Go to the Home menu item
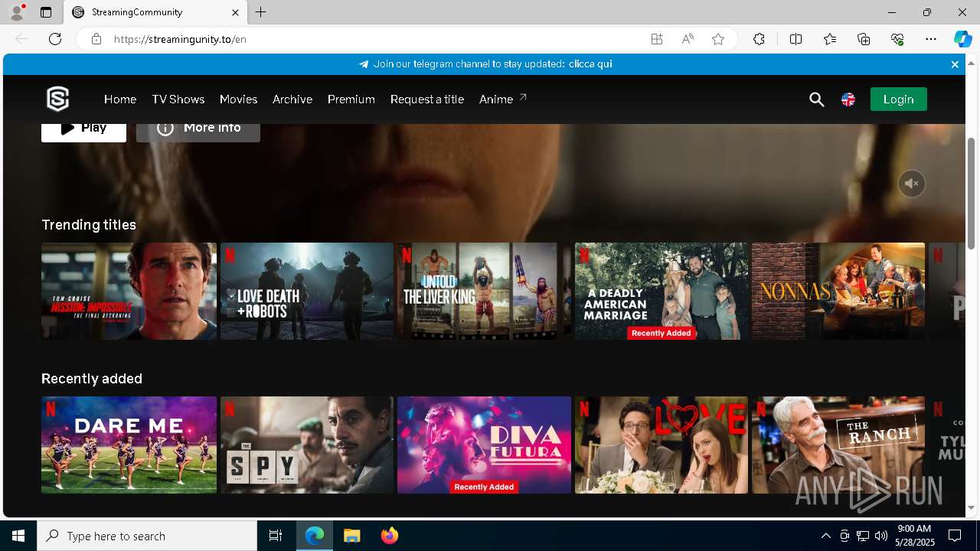This screenshot has height=551, width=980. (x=120, y=99)
